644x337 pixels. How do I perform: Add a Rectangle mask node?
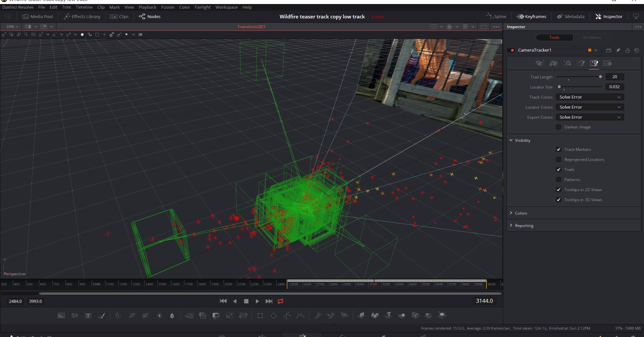coord(260,316)
